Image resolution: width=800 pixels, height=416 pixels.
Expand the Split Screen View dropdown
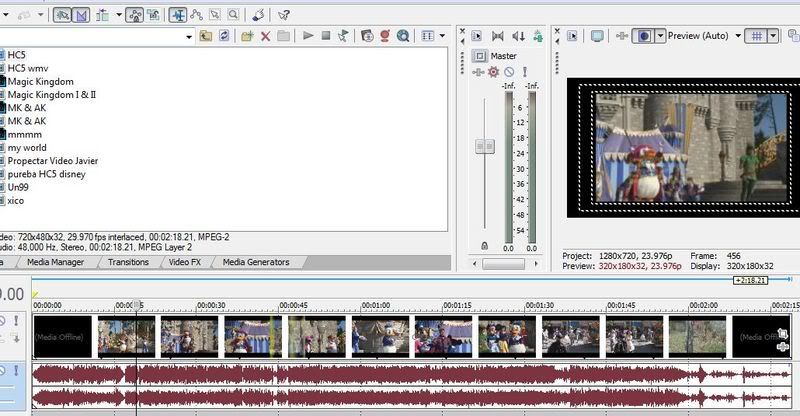click(660, 36)
